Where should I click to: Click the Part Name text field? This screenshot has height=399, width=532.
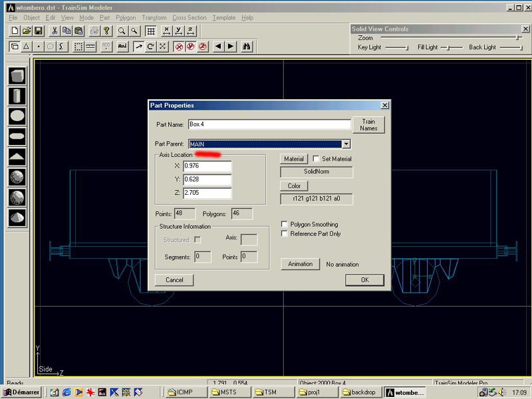coord(269,124)
